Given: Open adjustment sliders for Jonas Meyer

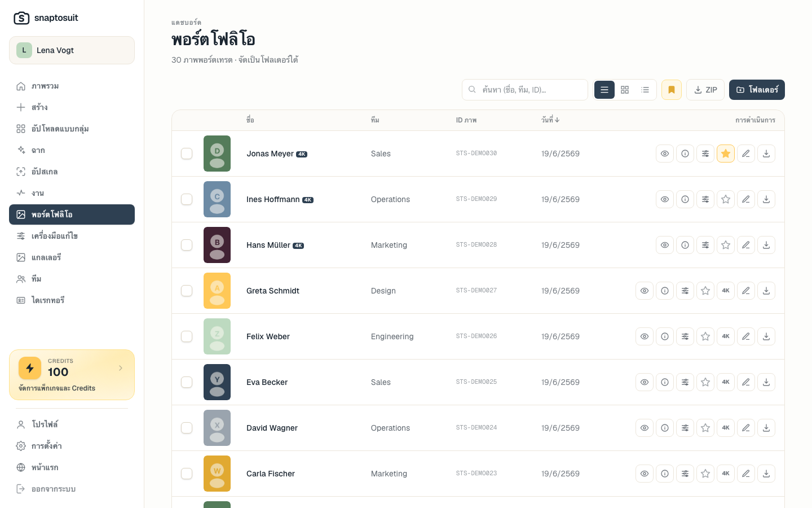Looking at the screenshot, I should click(705, 154).
